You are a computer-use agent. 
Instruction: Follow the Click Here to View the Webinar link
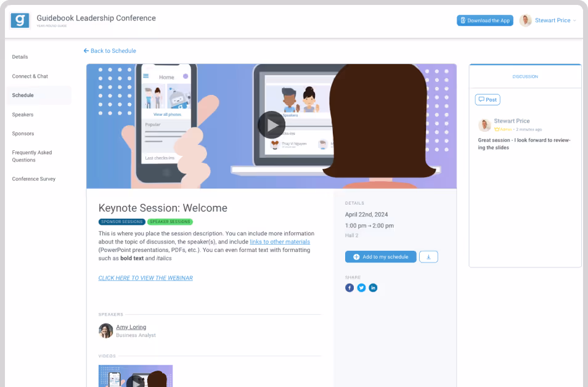tap(145, 278)
